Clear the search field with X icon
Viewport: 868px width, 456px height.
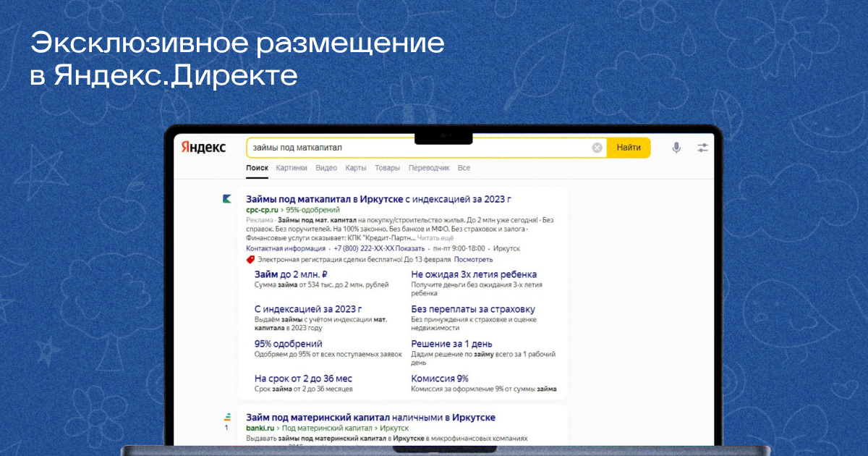point(597,148)
